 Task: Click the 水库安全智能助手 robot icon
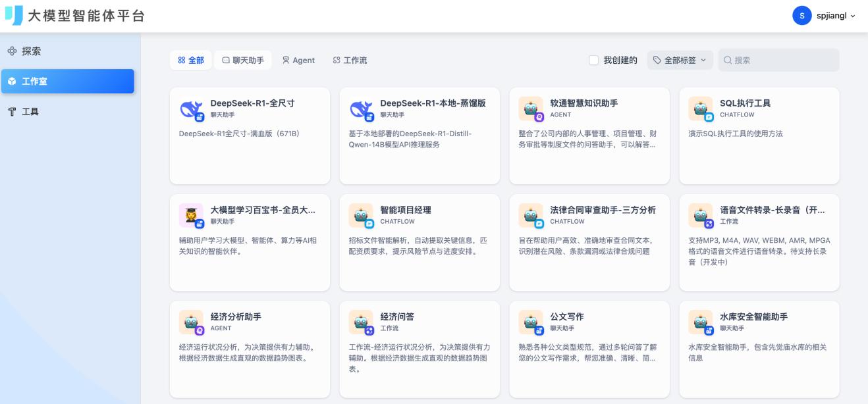tap(701, 322)
